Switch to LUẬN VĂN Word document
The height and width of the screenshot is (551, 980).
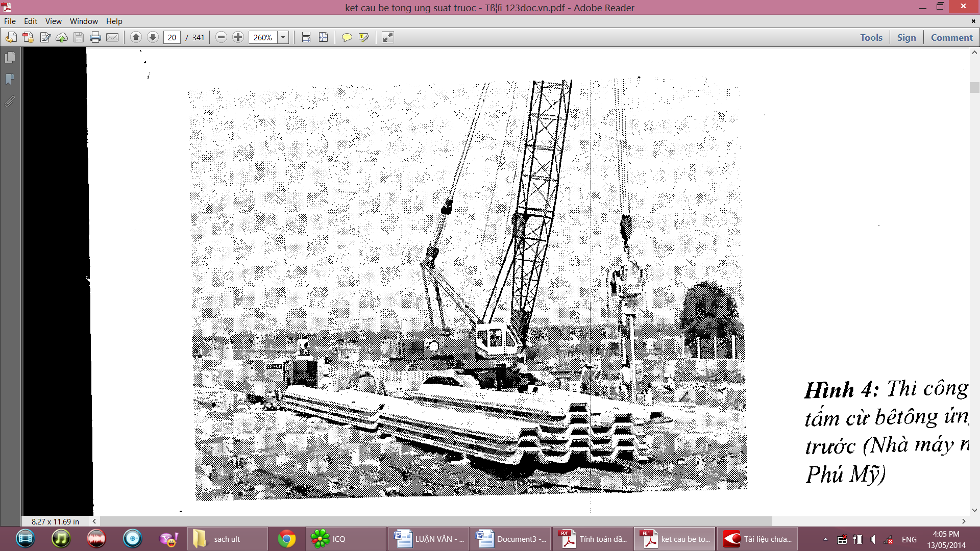(x=428, y=539)
